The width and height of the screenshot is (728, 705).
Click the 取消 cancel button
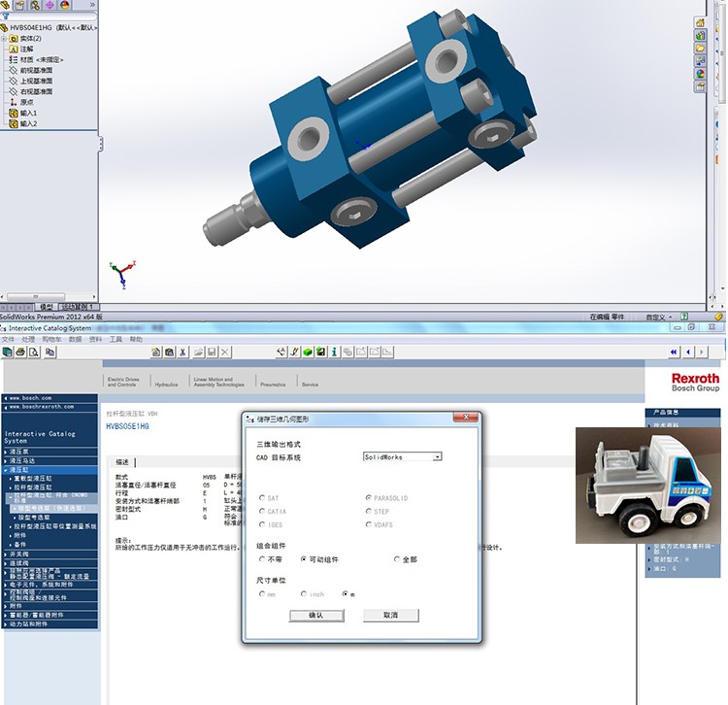click(391, 615)
